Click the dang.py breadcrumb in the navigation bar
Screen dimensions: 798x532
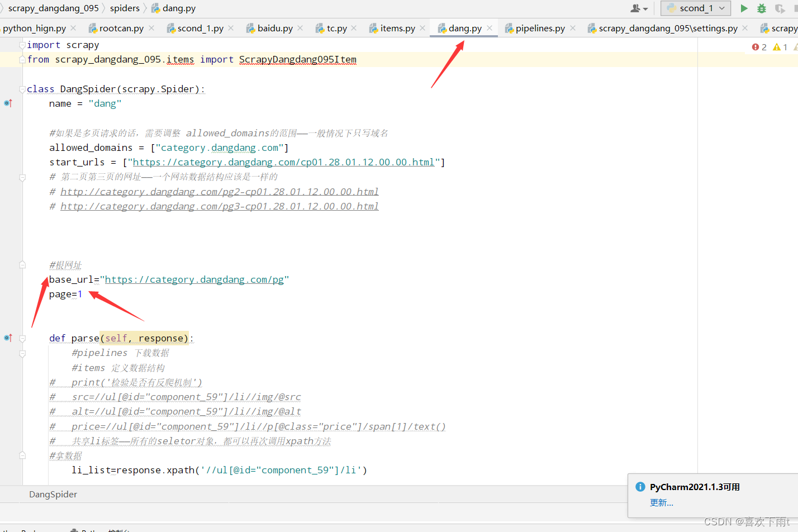pos(174,8)
